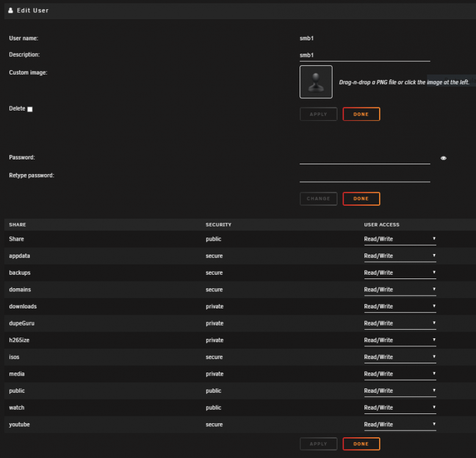Click the Edit User person icon
476x458 pixels.
(x=10, y=10)
